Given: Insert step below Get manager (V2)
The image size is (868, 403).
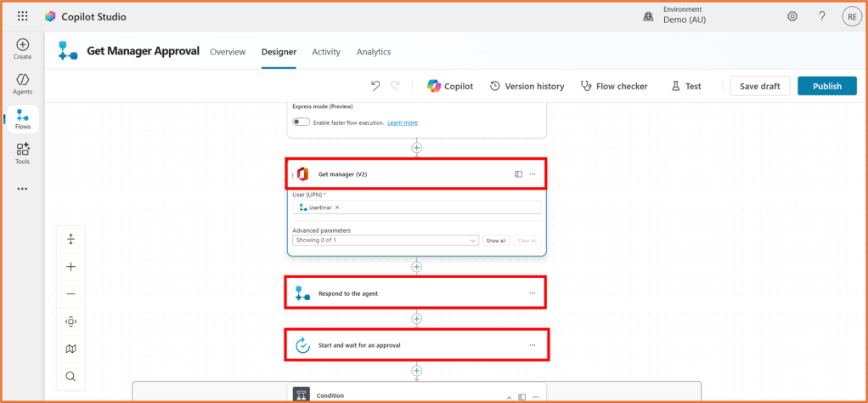Looking at the screenshot, I should pos(417,267).
